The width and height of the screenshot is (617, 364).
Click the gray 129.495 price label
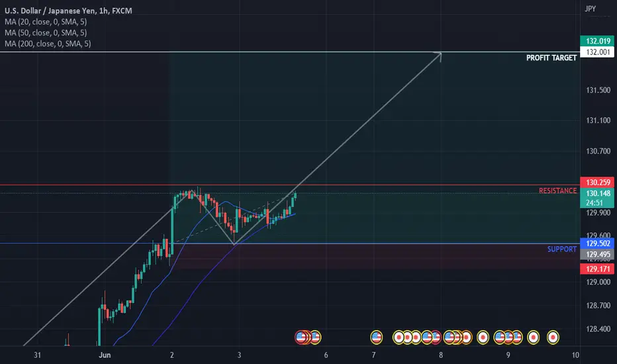pyautogui.click(x=597, y=254)
